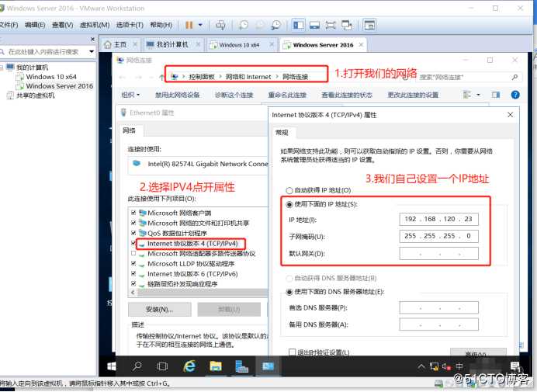Click the library search field
Screen dimensions: 537x392
43,52
